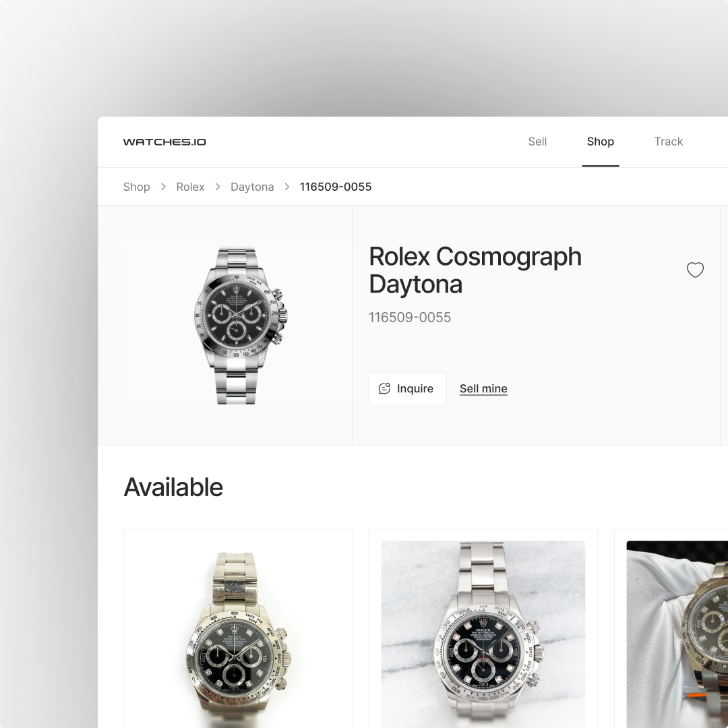Go to the Track tab

click(x=668, y=142)
